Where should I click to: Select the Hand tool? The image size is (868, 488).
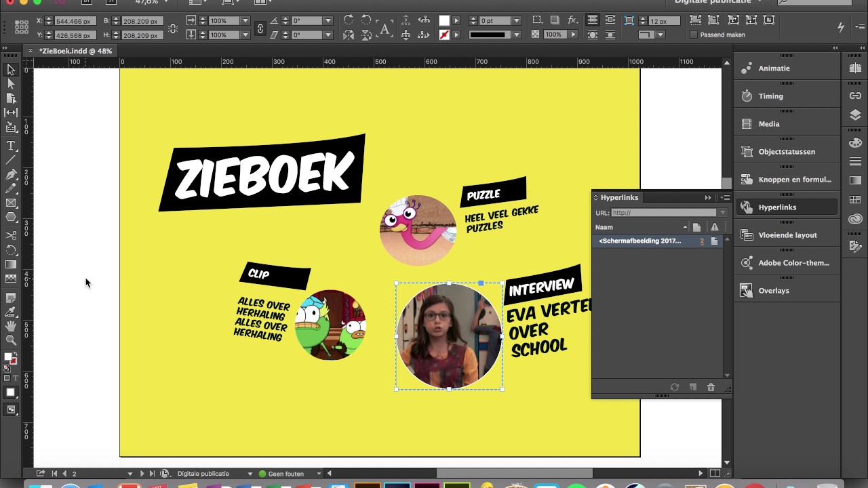pos(11,326)
